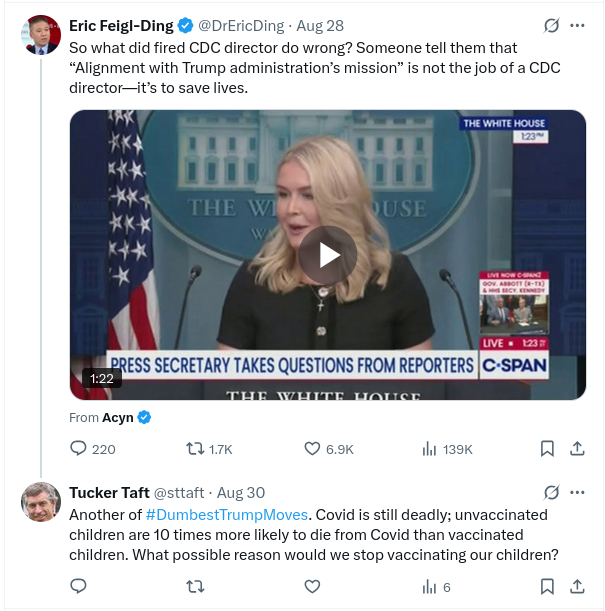Share Eric Feigl-Ding's tweet

577,449
